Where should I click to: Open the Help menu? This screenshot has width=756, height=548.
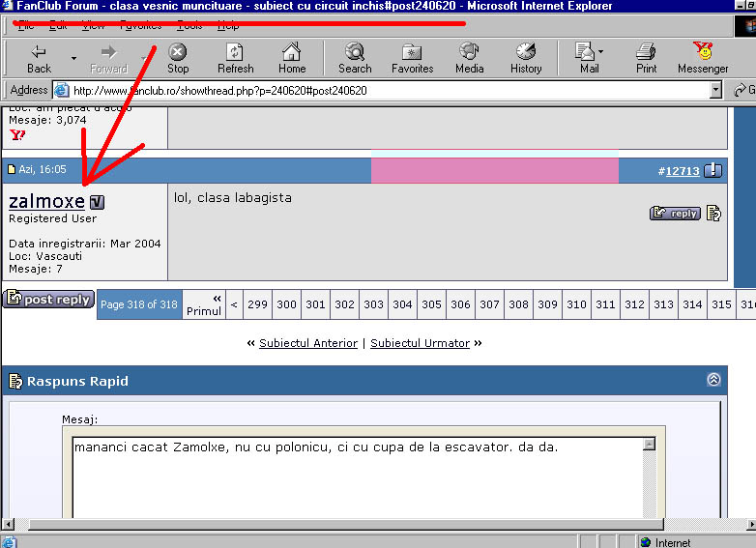[x=228, y=25]
